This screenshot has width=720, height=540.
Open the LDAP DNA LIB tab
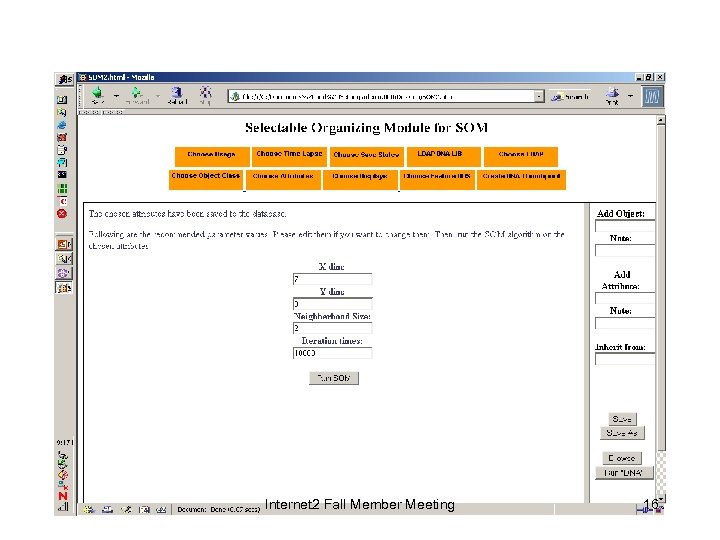click(443, 157)
